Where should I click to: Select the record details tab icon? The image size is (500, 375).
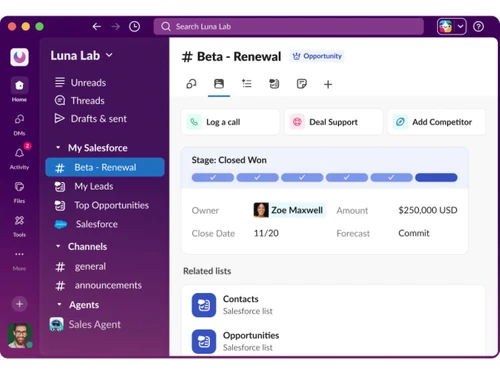(219, 84)
